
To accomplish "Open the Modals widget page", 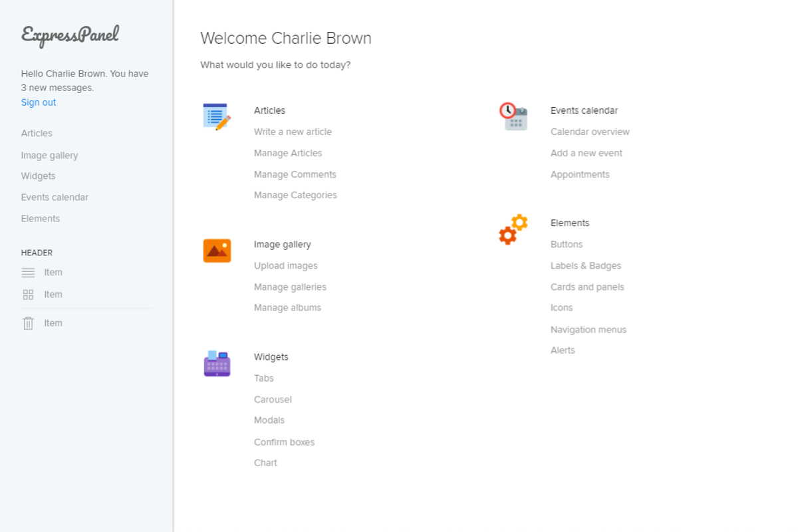I will coord(269,420).
